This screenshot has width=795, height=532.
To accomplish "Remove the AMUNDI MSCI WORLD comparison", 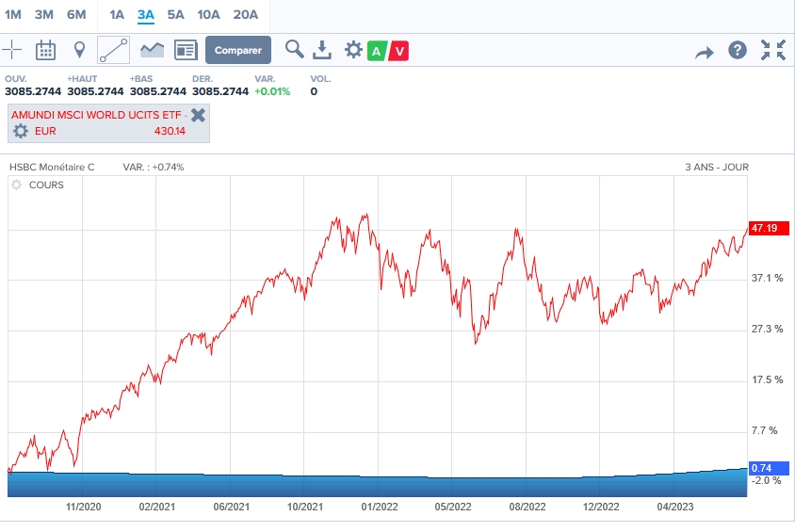I will coord(198,115).
